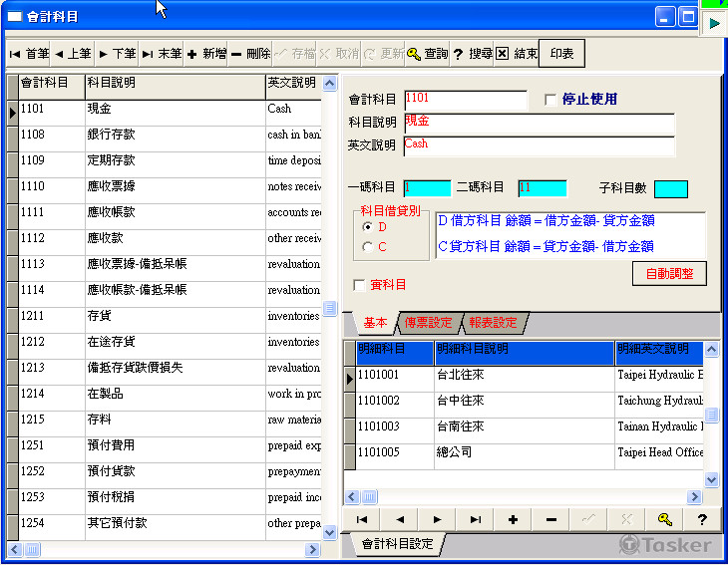
Task: Select radio option C for 科目借貸別
Action: pyautogui.click(x=367, y=247)
